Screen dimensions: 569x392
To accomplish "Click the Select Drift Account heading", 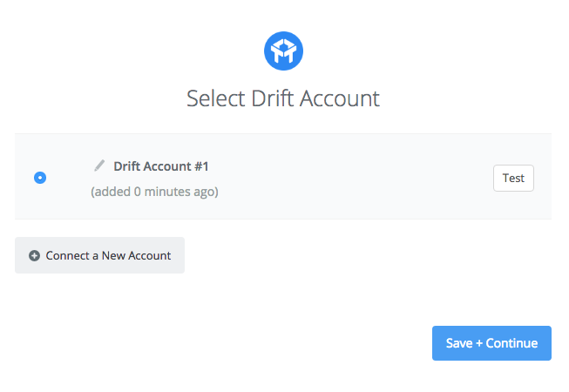I will click(283, 98).
